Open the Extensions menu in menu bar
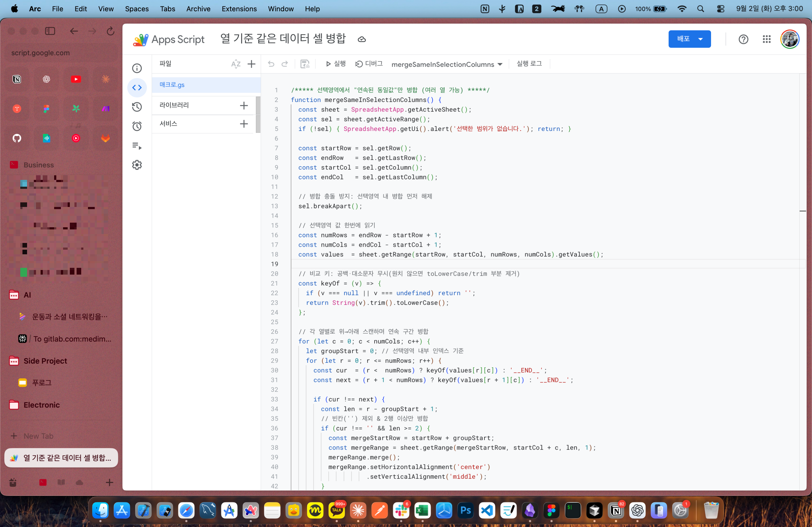This screenshot has height=527, width=812. (x=239, y=9)
